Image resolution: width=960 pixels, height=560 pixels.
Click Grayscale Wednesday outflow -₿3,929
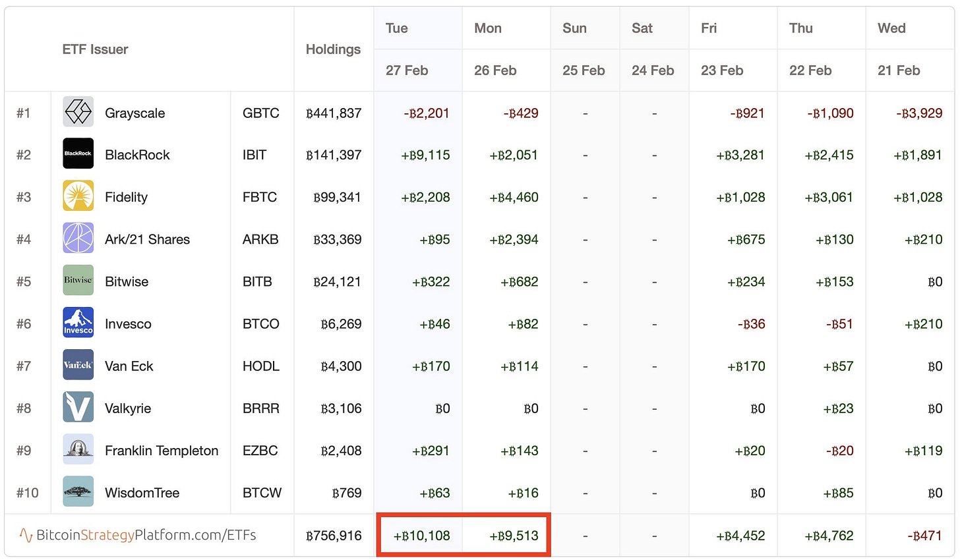pyautogui.click(x=919, y=113)
